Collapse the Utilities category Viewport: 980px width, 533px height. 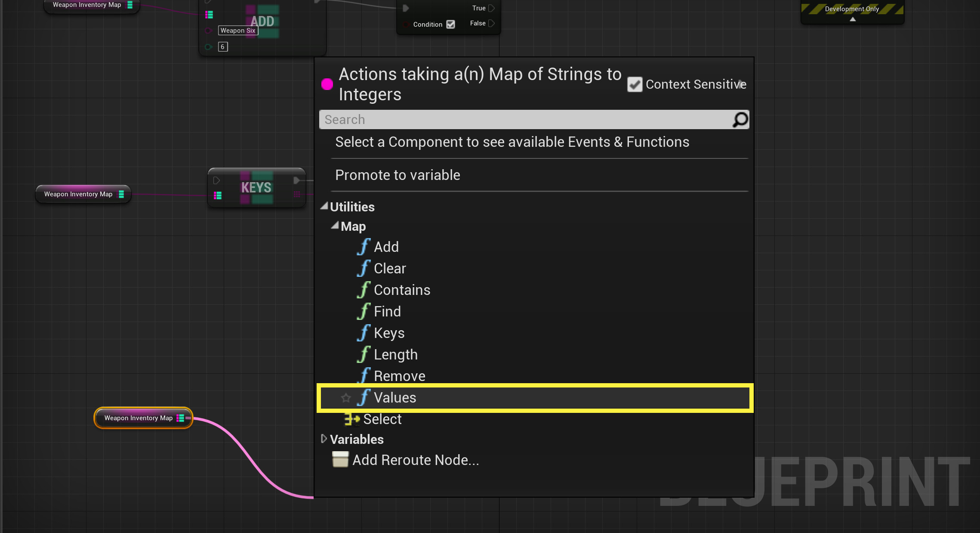324,207
